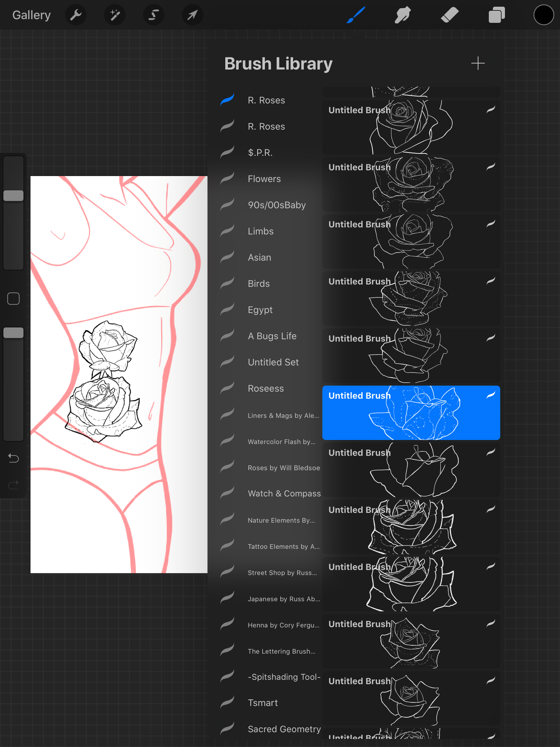This screenshot has height=747, width=560.
Task: Click the brush size slider handle
Action: 14,196
